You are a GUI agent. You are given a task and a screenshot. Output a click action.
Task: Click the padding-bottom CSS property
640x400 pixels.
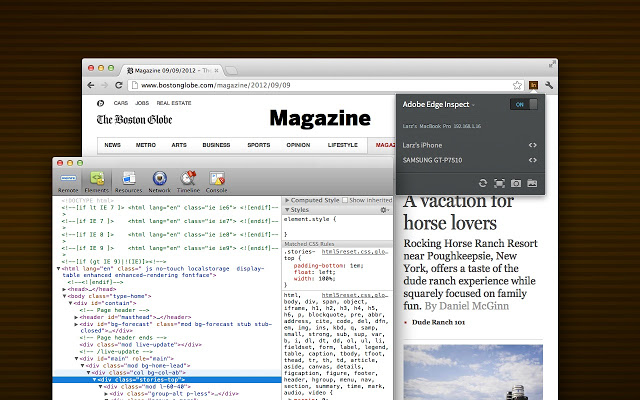click(318, 266)
